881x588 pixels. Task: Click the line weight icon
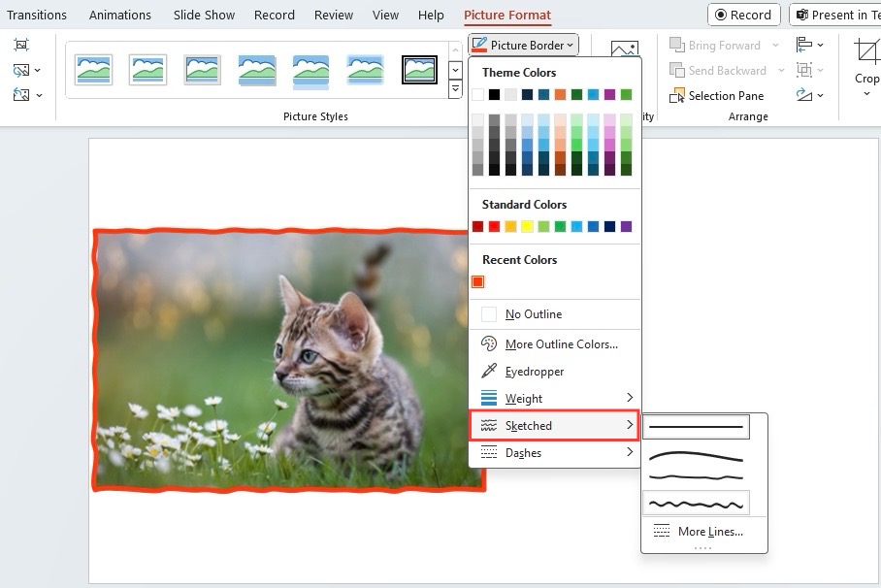489,398
